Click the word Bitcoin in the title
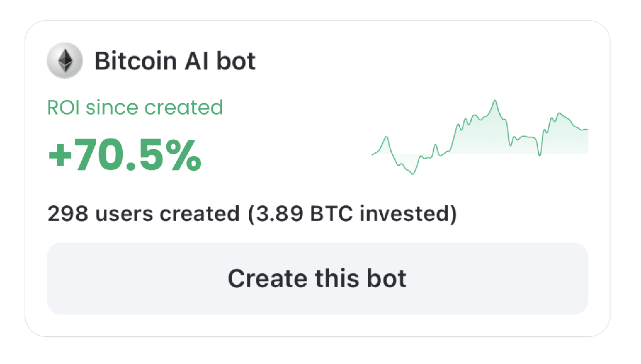Screen dimensions: 641x364 (136, 61)
